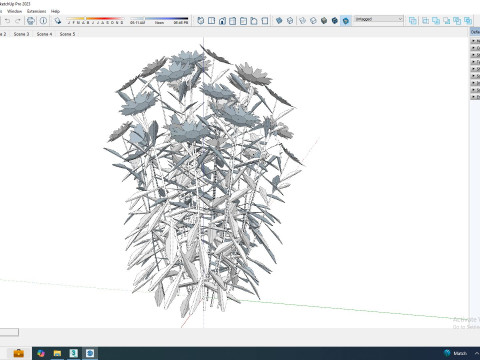This screenshot has height=360, width=480.
Task: Select Wireframe face style
Action: (x=302, y=21)
